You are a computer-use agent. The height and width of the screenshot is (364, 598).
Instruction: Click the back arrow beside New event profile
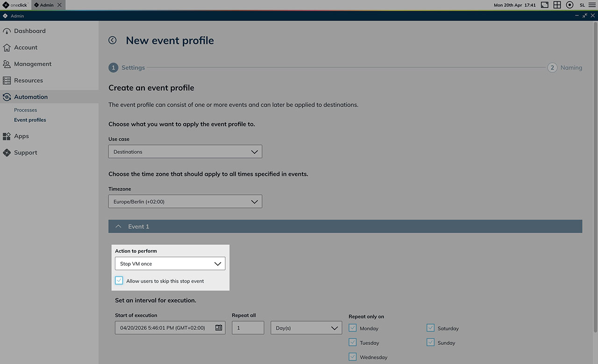[x=113, y=40]
